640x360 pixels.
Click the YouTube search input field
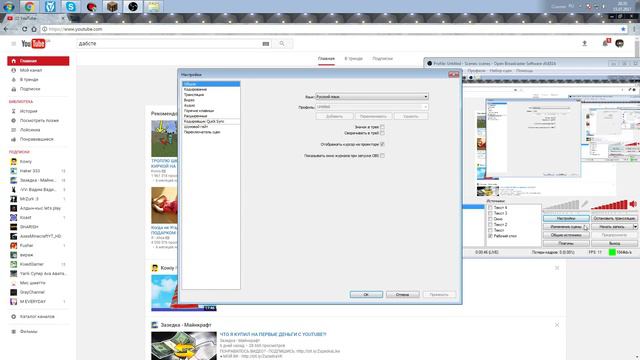(x=169, y=43)
